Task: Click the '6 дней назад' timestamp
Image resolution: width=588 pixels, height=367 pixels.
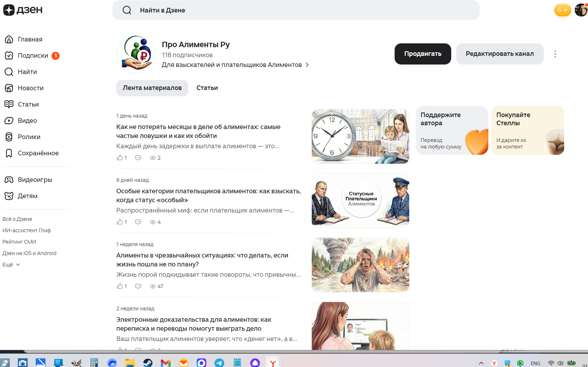Action: click(133, 180)
